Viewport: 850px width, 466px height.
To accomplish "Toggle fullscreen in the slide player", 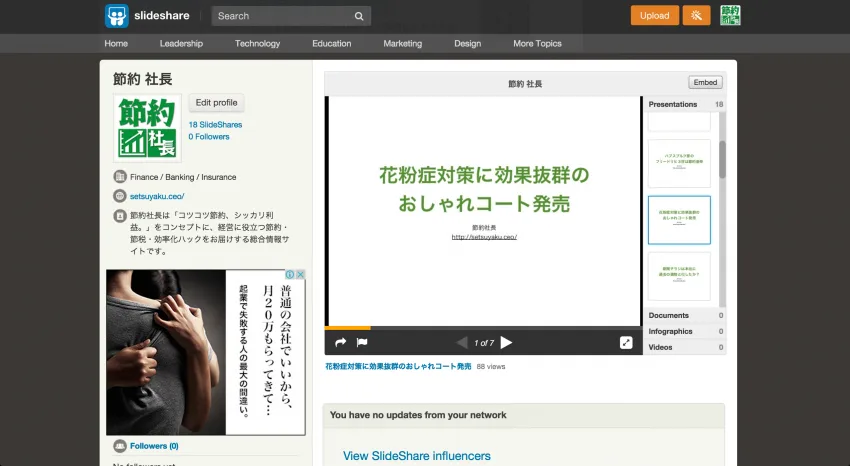I will coord(626,342).
